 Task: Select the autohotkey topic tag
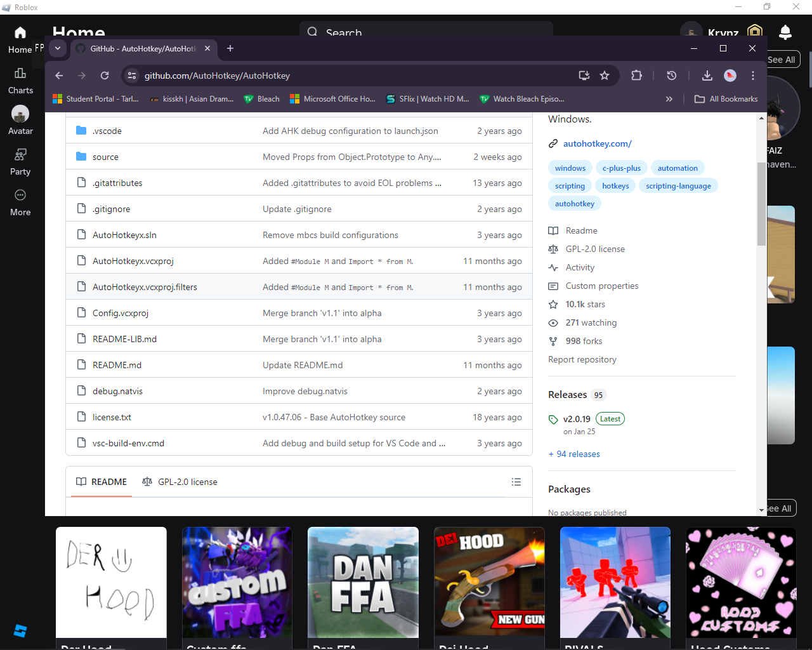[575, 204]
